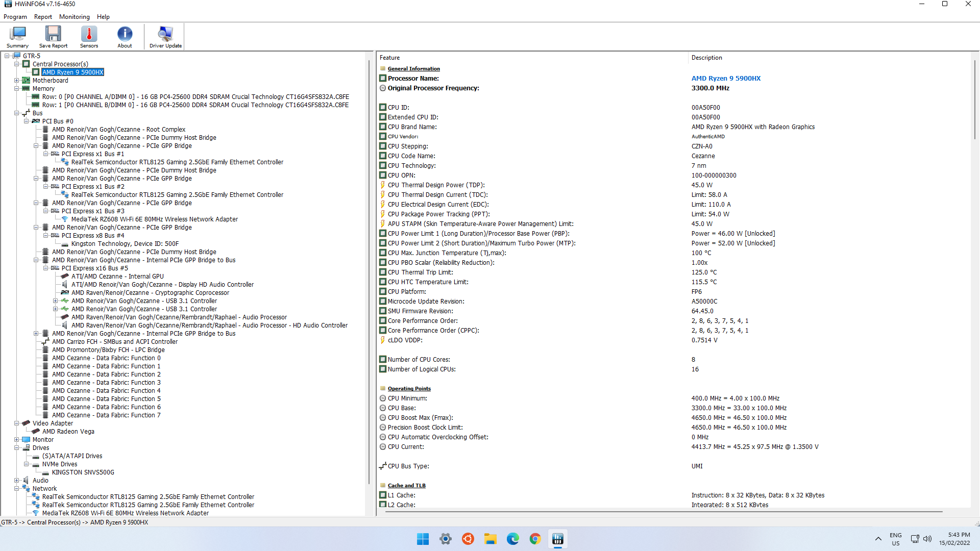This screenshot has height=551, width=980.
Task: Select the CPU Thermal Design Power (TDP) row
Action: point(674,185)
